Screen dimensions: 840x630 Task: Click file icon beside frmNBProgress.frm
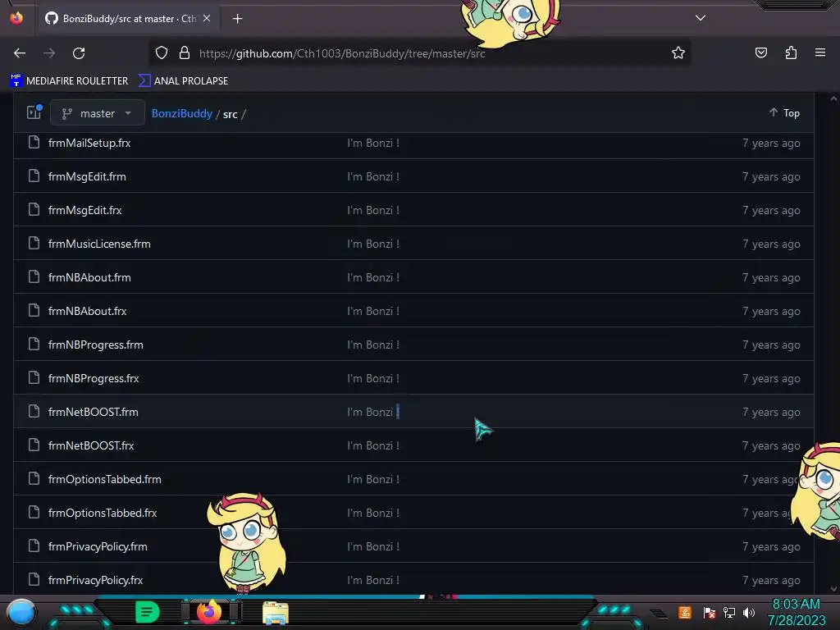(x=34, y=344)
